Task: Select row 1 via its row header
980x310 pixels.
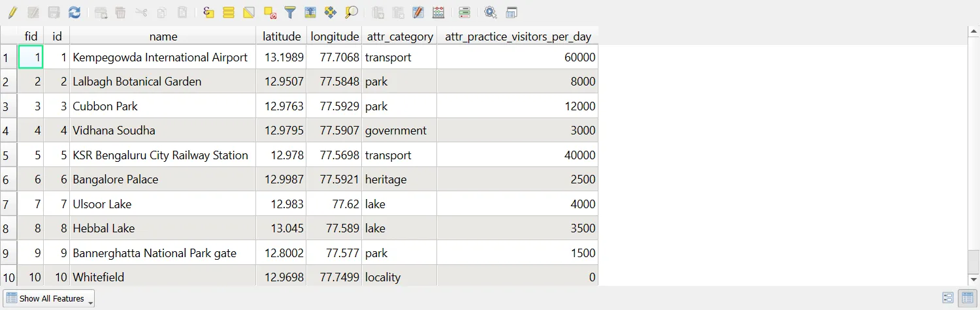Action: tap(8, 57)
